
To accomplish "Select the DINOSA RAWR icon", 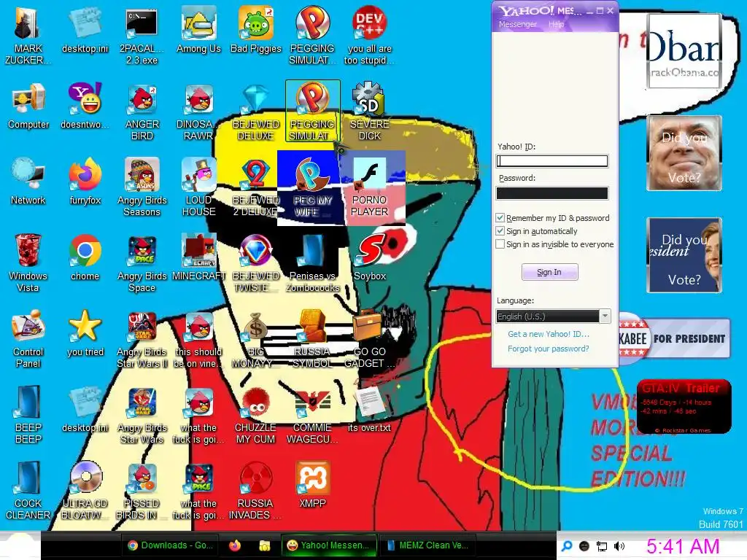I will tap(198, 112).
